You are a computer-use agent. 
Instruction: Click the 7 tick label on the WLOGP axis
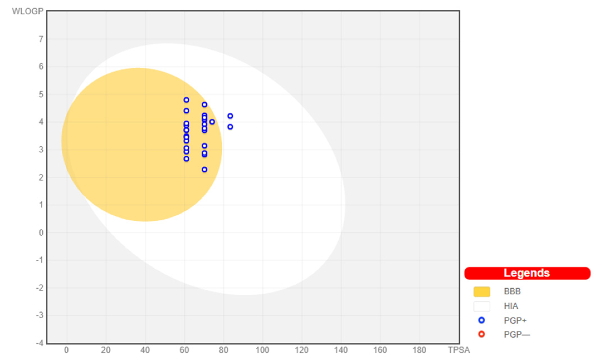[41, 39]
